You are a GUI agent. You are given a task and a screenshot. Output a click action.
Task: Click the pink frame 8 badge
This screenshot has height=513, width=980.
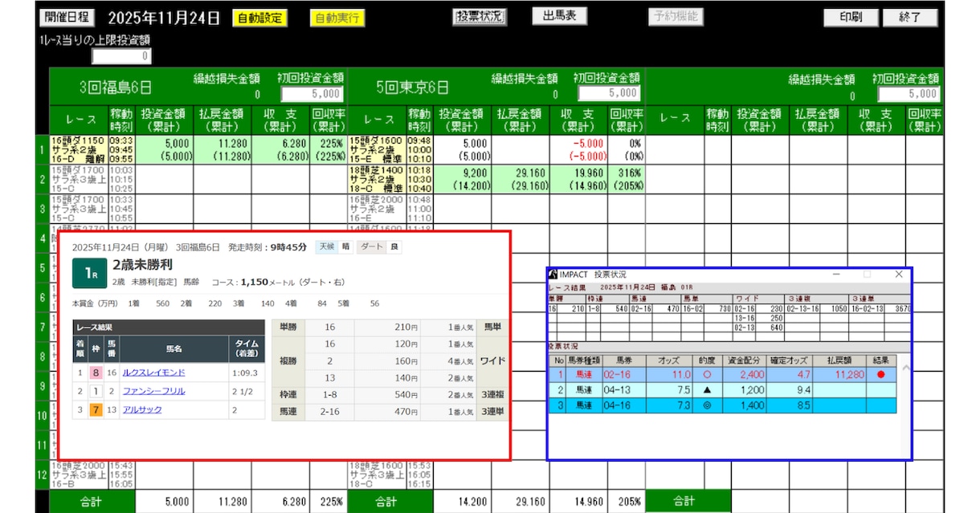point(96,373)
